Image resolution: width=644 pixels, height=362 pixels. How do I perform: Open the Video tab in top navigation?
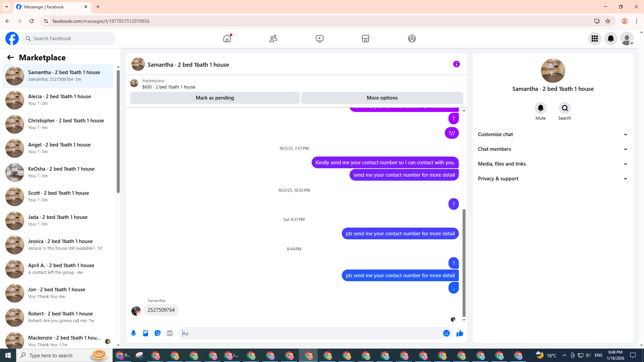pyautogui.click(x=319, y=39)
